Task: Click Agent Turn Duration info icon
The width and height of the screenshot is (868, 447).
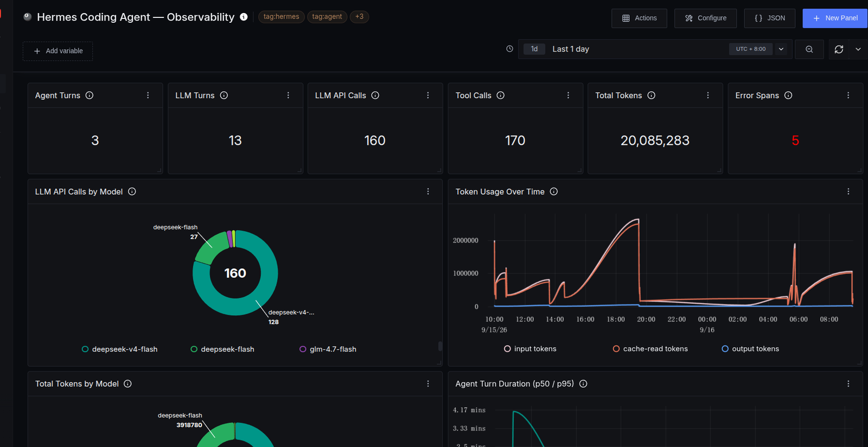Action: point(583,384)
